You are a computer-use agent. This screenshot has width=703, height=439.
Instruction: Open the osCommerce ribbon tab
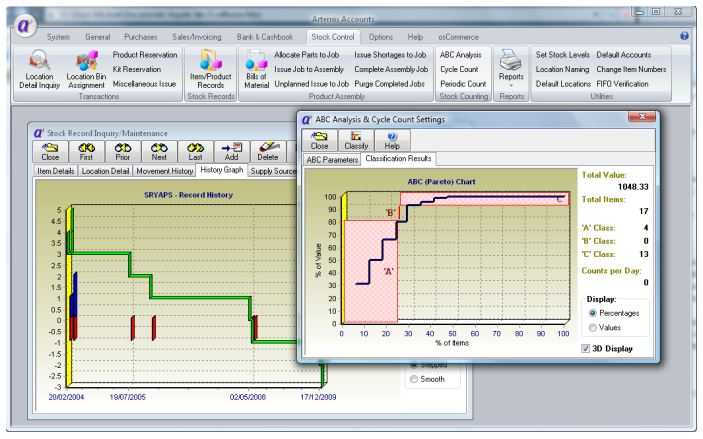click(x=458, y=37)
